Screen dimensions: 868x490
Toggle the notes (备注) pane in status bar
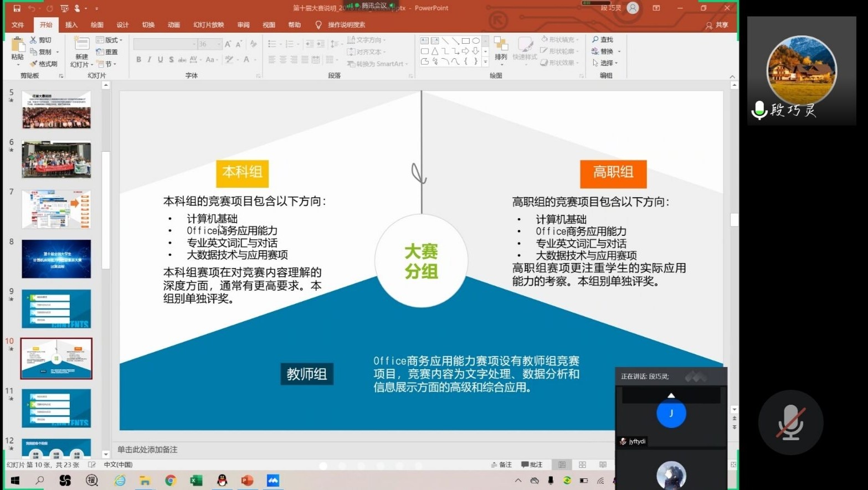coord(501,465)
